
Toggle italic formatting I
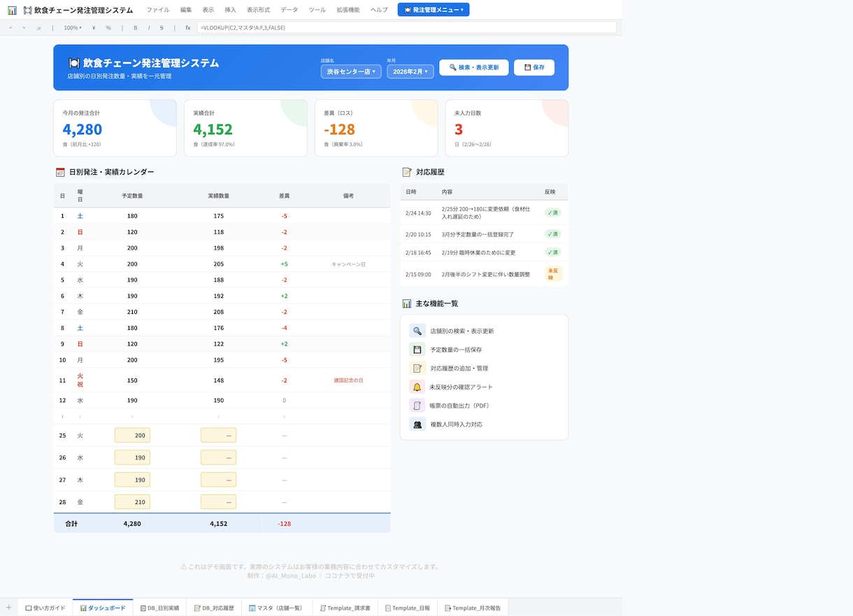tap(149, 28)
